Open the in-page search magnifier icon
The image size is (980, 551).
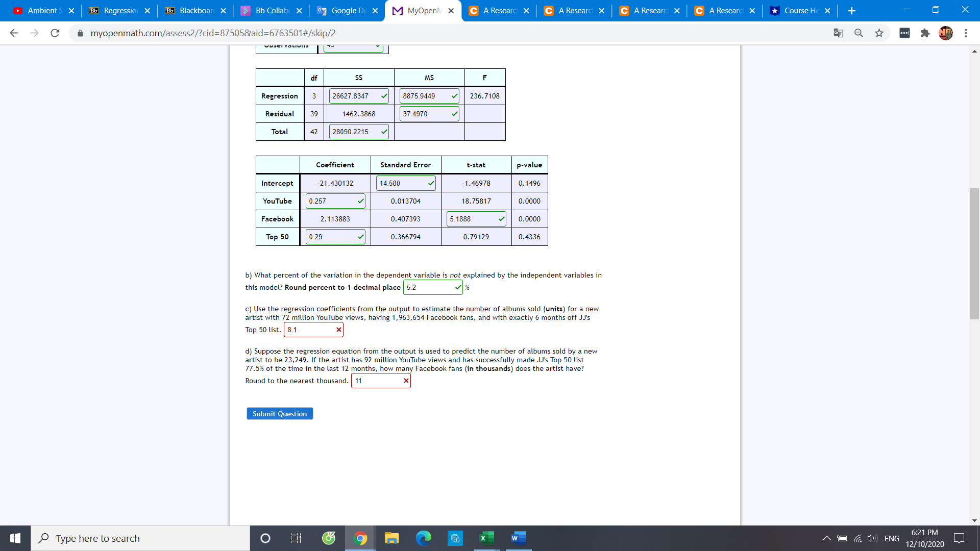click(859, 33)
